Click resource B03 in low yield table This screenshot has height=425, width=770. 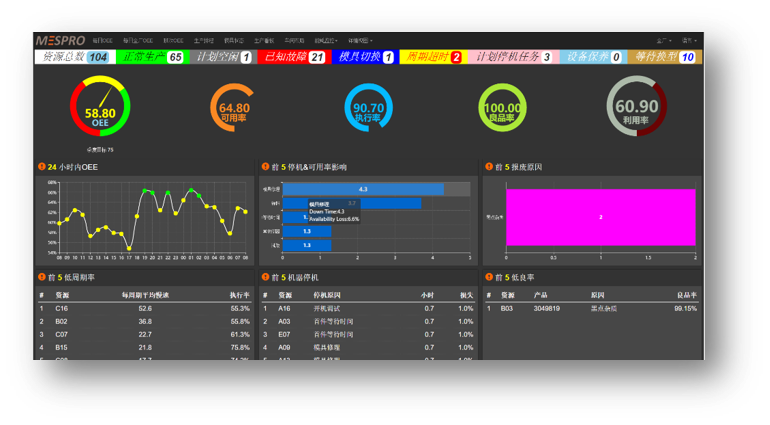pyautogui.click(x=508, y=309)
